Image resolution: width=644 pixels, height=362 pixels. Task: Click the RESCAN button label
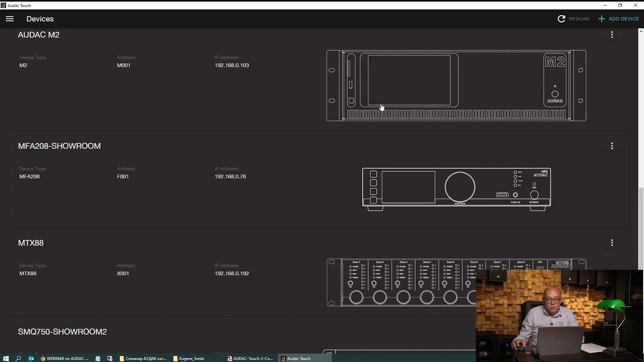tap(579, 19)
